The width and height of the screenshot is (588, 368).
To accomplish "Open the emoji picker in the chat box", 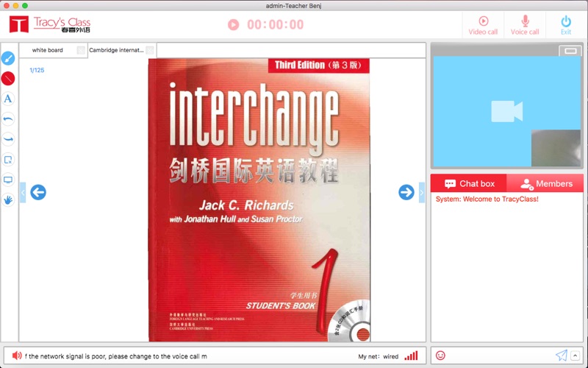I will [440, 355].
